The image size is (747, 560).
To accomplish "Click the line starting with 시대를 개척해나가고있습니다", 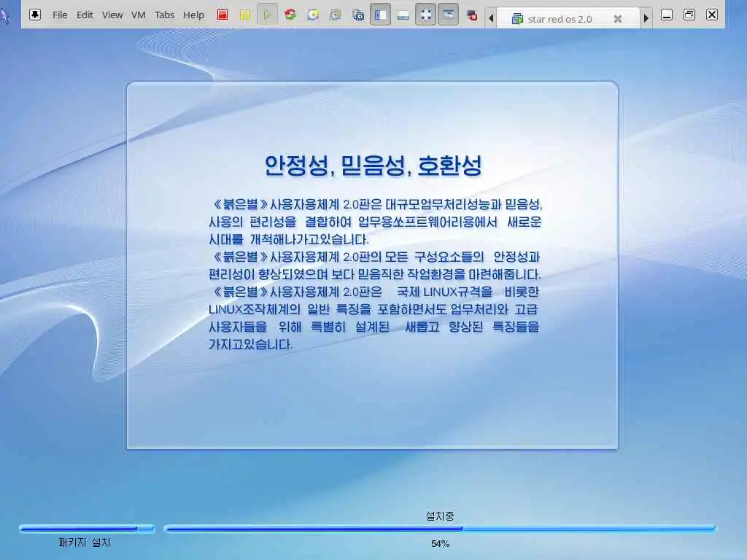I will pyautogui.click(x=289, y=239).
